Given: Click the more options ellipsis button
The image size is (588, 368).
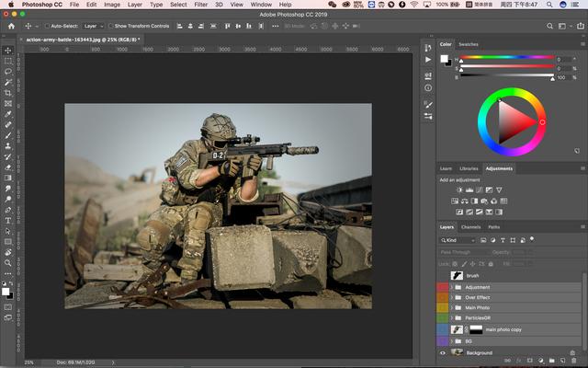Looking at the screenshot, I should pos(276,26).
